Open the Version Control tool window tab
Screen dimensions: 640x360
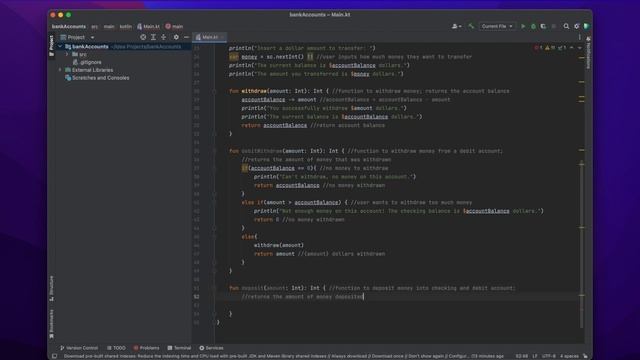click(x=79, y=348)
